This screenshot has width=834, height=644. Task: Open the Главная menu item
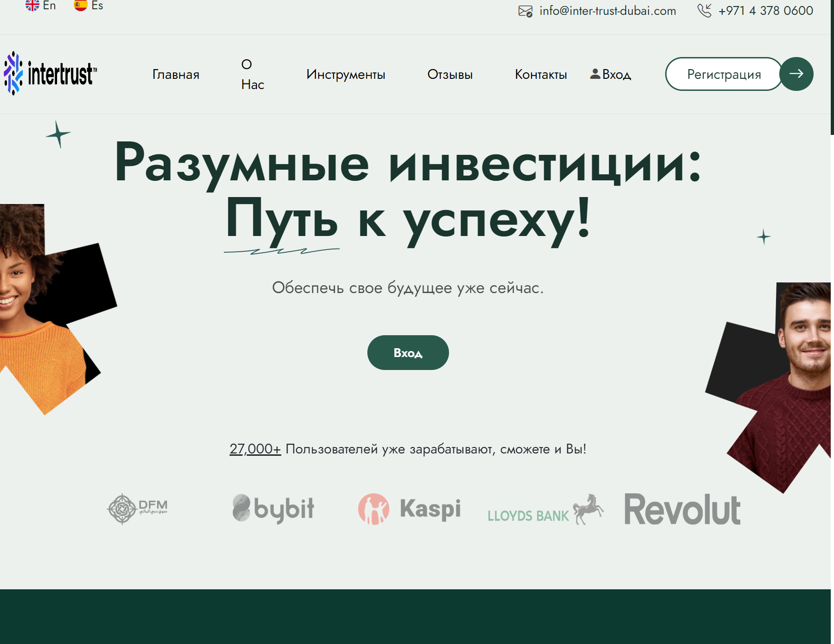pyautogui.click(x=176, y=75)
